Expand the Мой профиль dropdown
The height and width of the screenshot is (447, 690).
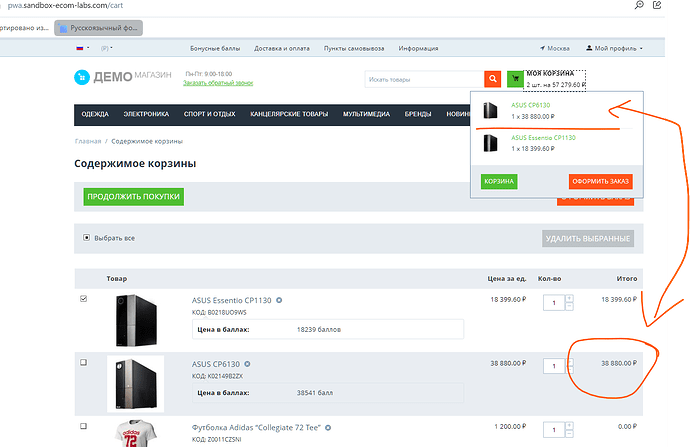coord(618,48)
